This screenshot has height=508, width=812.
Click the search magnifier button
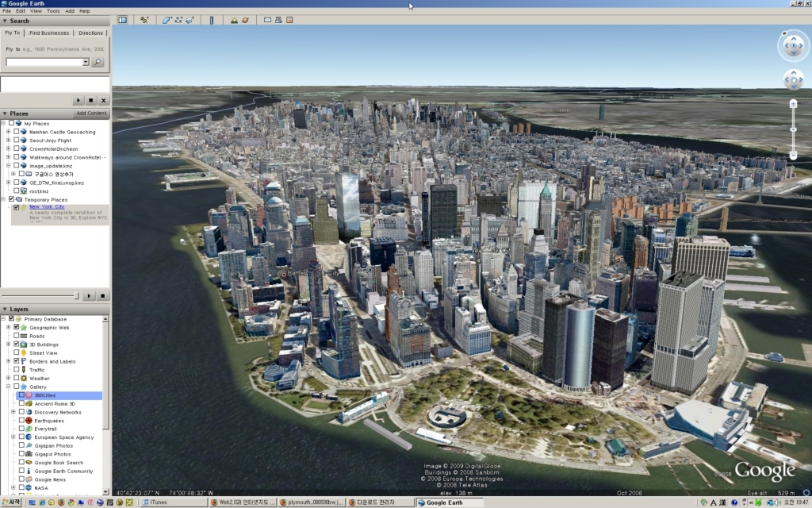[x=98, y=62]
